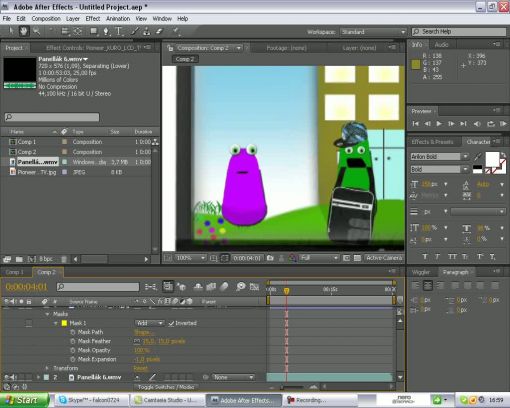Toggle Mask Opacity stopwatch
Image resolution: width=510 pixels, height=408 pixels.
pyautogui.click(x=73, y=350)
